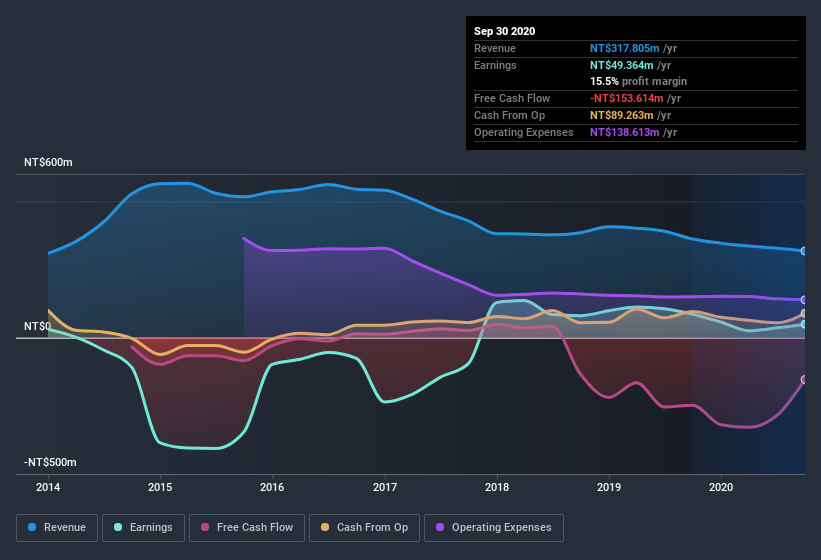
Task: Click the NT$600m y-axis label
Action: click(x=48, y=162)
